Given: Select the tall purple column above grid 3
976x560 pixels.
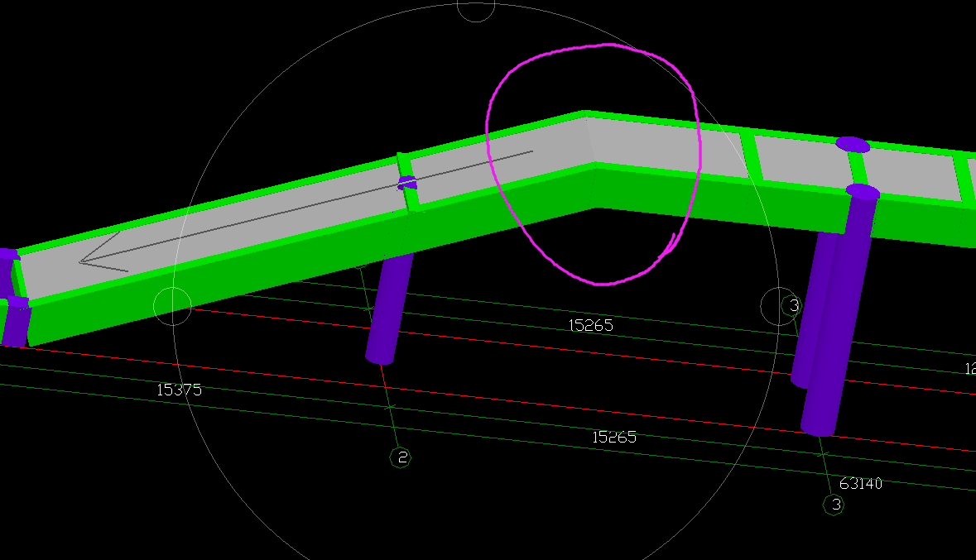Looking at the screenshot, I should click(x=839, y=310).
